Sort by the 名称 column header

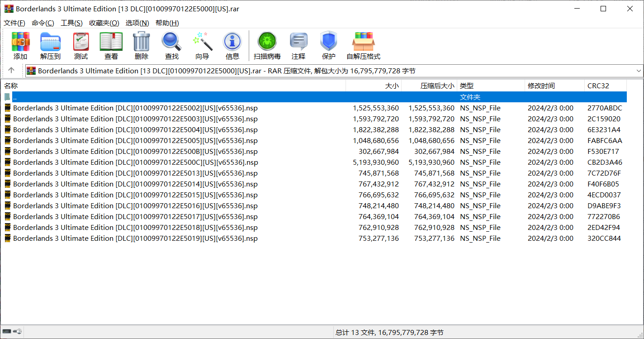click(174, 86)
